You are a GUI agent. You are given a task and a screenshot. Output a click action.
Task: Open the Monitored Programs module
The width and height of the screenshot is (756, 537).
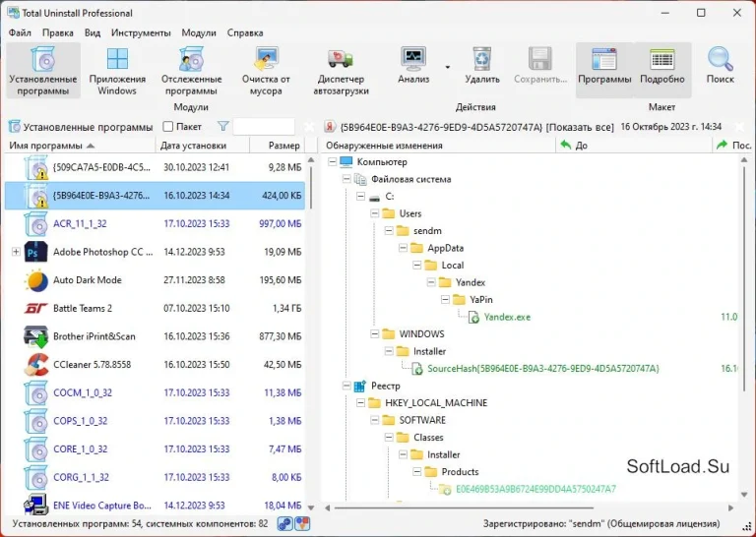(x=191, y=71)
